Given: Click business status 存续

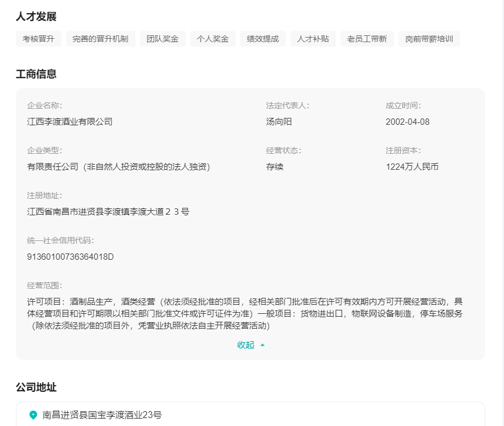Looking at the screenshot, I should 274,167.
